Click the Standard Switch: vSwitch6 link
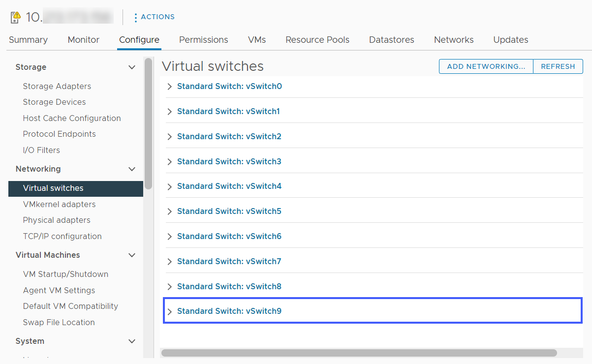This screenshot has height=364, width=592. tap(229, 237)
